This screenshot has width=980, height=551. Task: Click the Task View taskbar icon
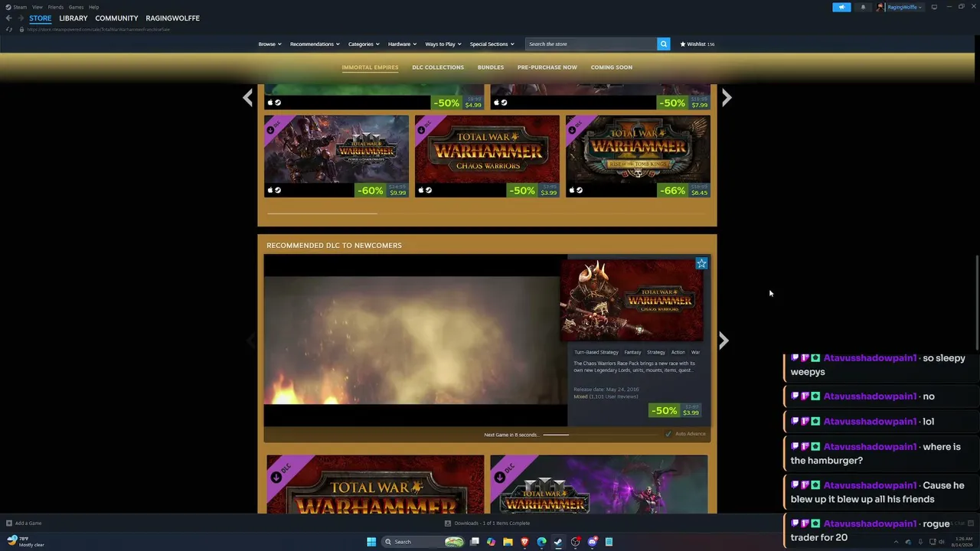point(474,542)
